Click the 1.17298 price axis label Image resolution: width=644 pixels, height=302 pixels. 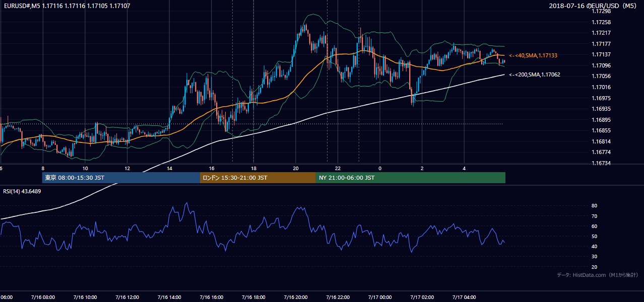pyautogui.click(x=602, y=12)
